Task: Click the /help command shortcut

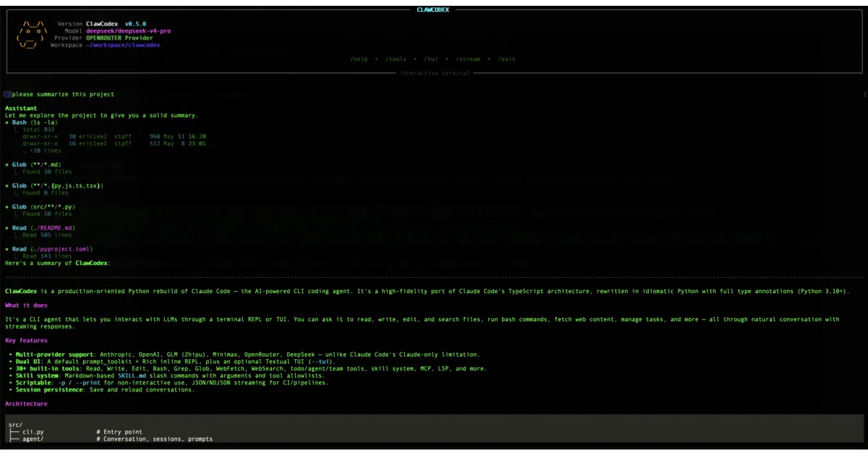Action: tap(359, 59)
